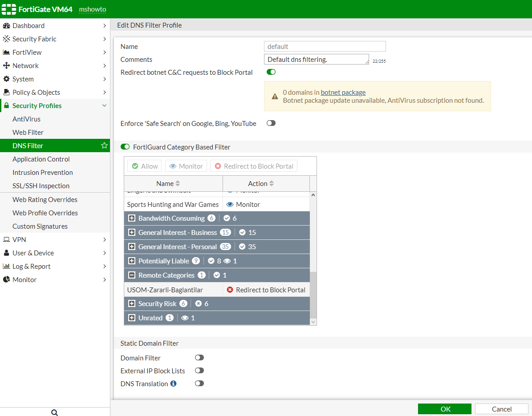Click the search magnifier icon in sidebar
532x416 pixels.
[x=54, y=412]
